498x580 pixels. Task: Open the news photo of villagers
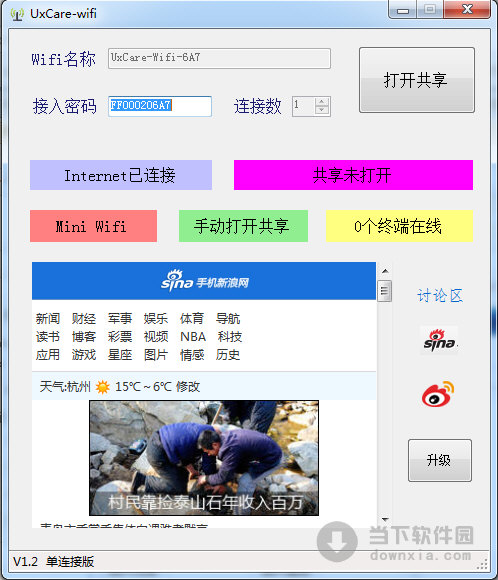coord(204,458)
